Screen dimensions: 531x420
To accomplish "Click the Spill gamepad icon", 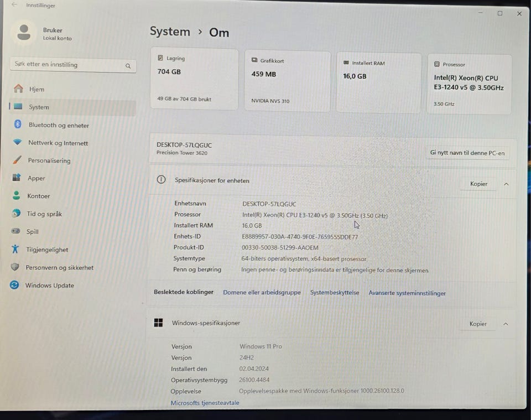I will click(x=15, y=231).
